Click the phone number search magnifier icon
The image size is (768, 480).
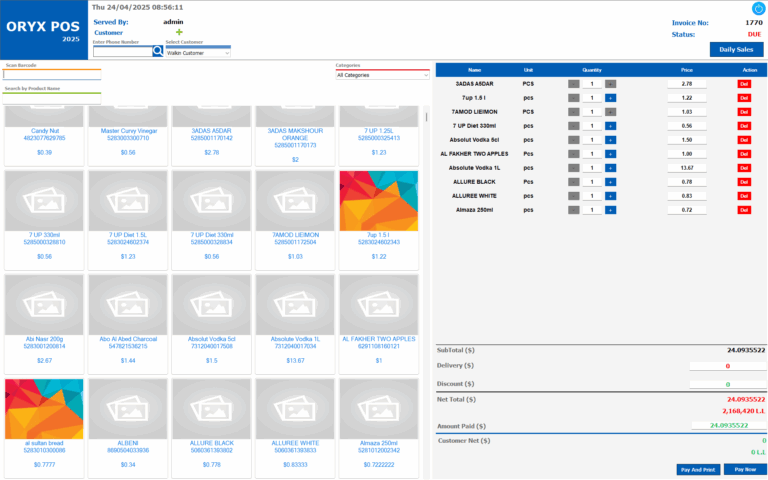(x=158, y=51)
